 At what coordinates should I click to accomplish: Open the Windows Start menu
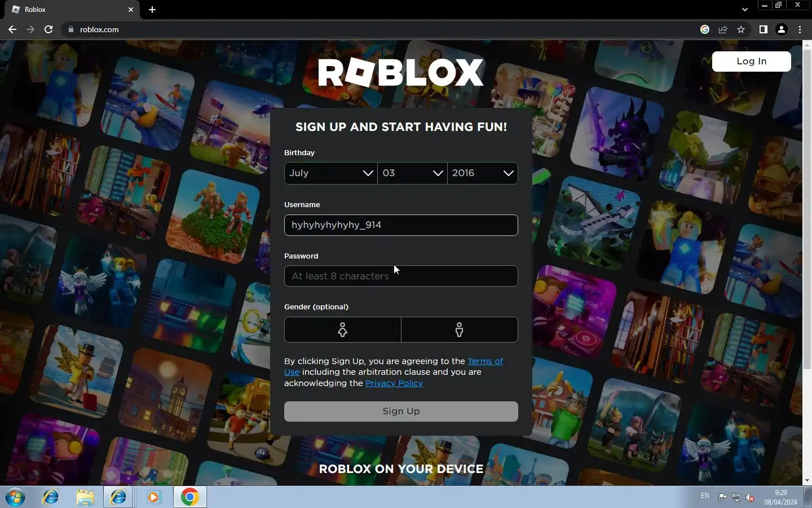(x=15, y=497)
